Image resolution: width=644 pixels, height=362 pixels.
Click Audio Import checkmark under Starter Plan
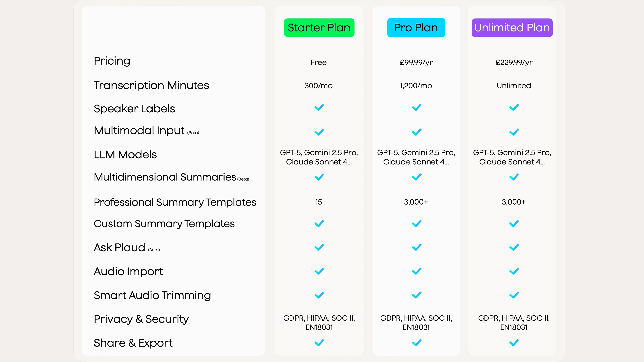click(x=319, y=271)
